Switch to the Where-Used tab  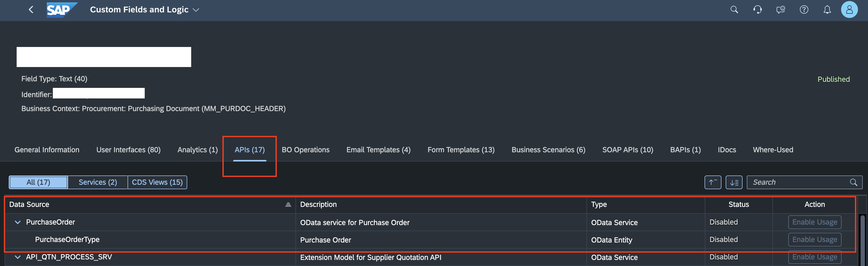tap(773, 150)
